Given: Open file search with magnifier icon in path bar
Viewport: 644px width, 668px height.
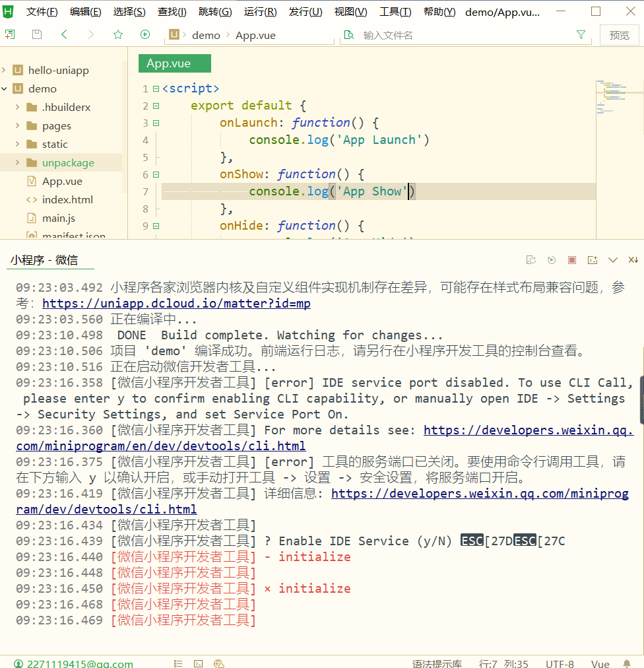Looking at the screenshot, I should pyautogui.click(x=349, y=34).
